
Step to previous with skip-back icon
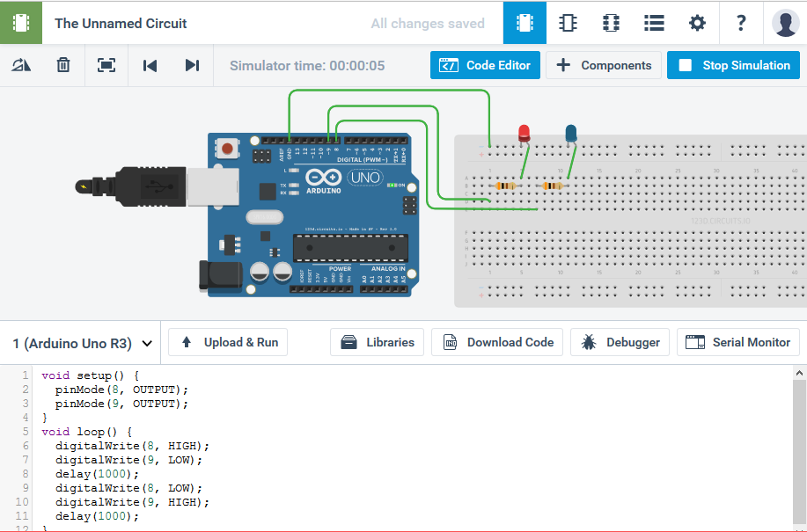coord(150,65)
